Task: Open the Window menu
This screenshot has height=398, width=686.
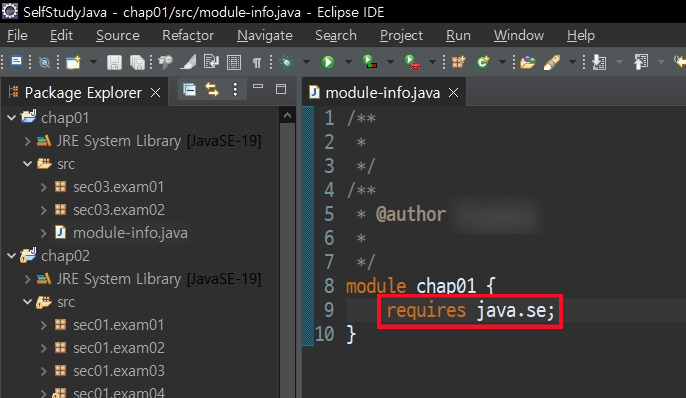Action: (x=519, y=35)
